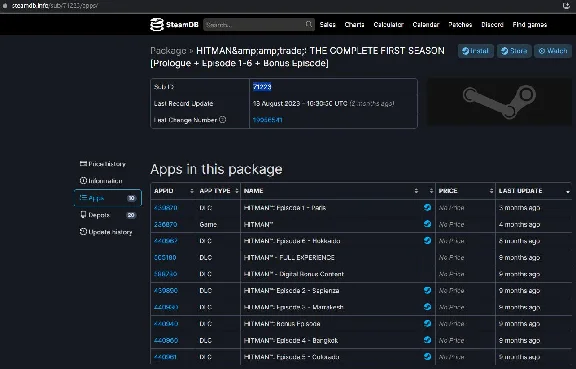Click the highlighted Sub ID value 71223
Image resolution: width=576 pixels, height=369 pixels.
pos(262,87)
